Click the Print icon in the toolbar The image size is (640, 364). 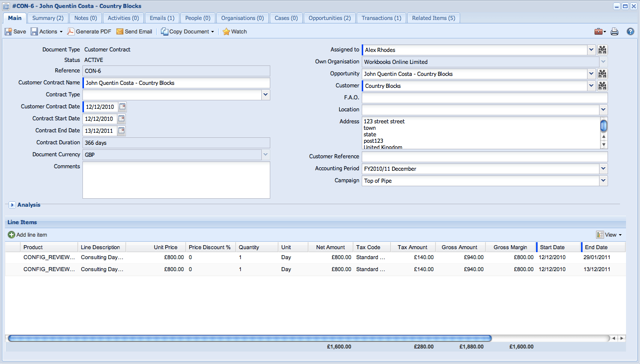coord(615,31)
